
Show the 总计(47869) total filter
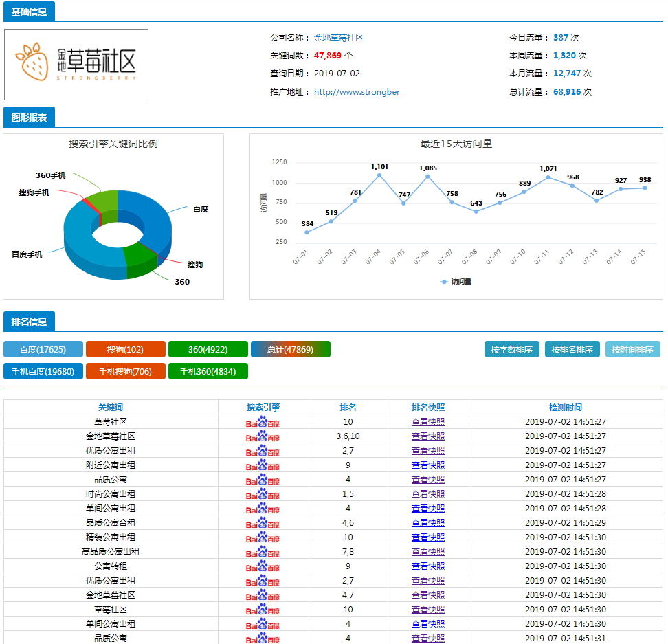tap(291, 349)
